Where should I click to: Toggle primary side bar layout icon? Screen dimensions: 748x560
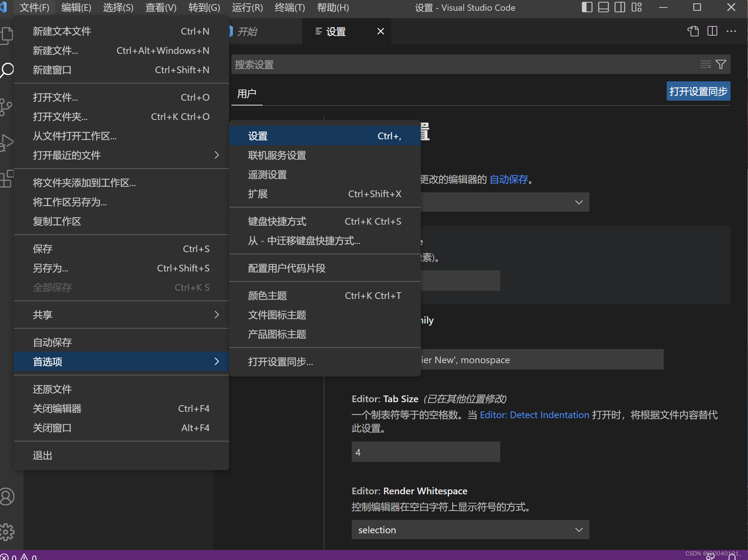pos(587,7)
